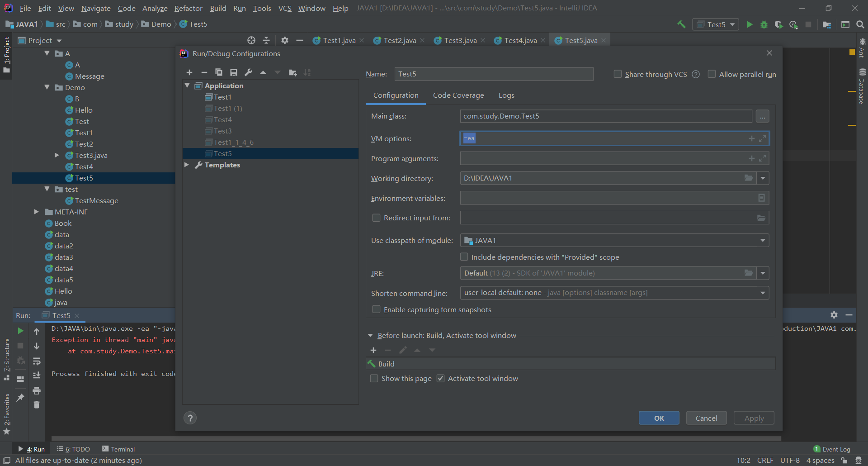The width and height of the screenshot is (868, 466).
Task: Open Event Log from status bar
Action: pos(832,449)
